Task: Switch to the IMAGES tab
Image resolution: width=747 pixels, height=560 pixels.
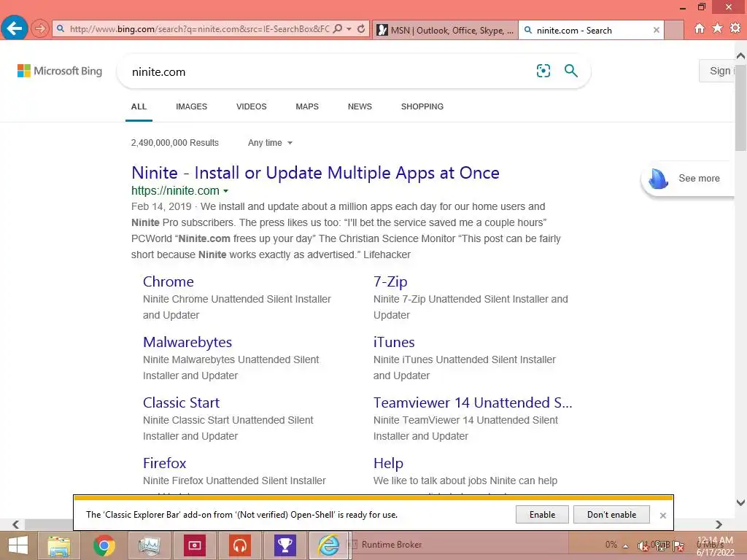Action: (192, 106)
